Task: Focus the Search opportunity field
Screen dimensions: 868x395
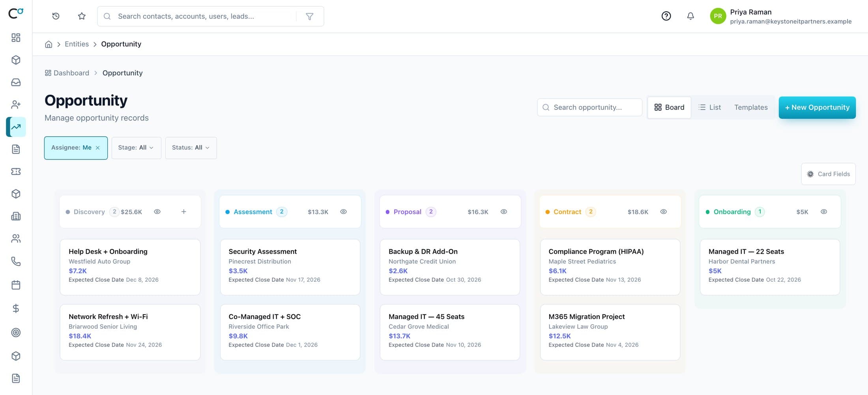Action: (x=589, y=107)
